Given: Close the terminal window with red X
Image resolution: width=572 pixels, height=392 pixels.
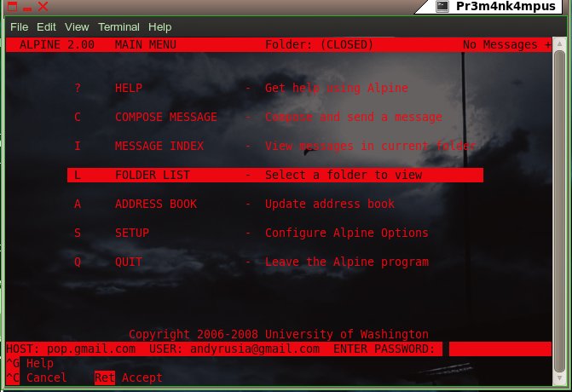Looking at the screenshot, I should point(43,6).
